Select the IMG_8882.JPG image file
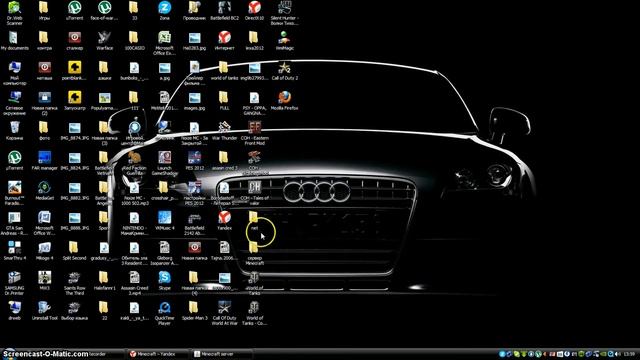 coord(74,191)
